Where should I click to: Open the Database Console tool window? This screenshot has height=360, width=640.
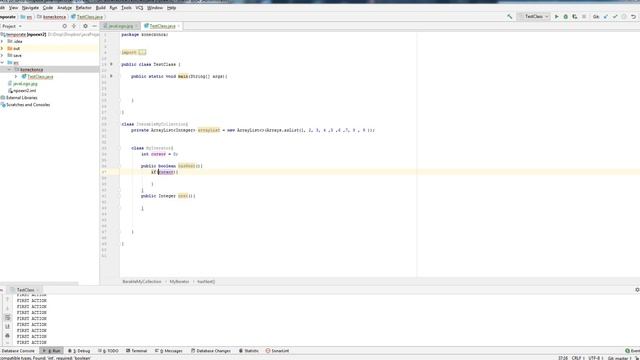tap(18, 351)
